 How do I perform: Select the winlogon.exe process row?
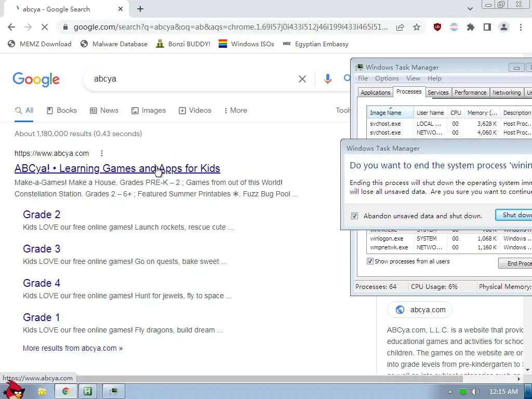[x=449, y=238]
